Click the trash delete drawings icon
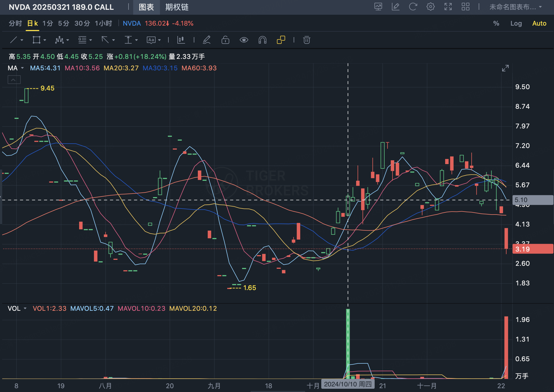This screenshot has width=554, height=392. click(x=306, y=40)
